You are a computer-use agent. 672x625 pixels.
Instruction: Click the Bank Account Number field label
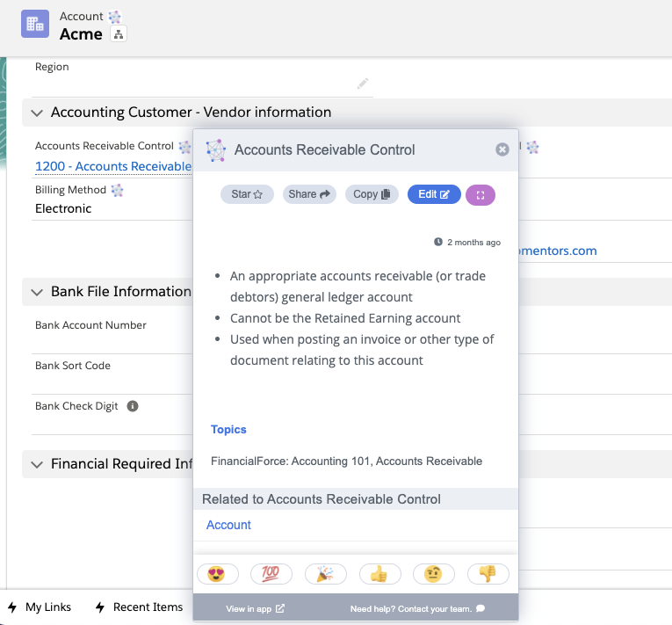[x=90, y=325]
